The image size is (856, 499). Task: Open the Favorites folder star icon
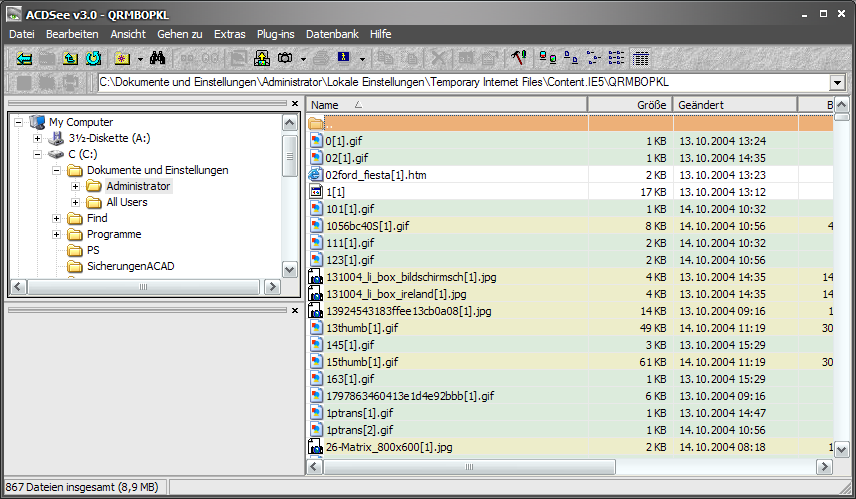coord(122,58)
